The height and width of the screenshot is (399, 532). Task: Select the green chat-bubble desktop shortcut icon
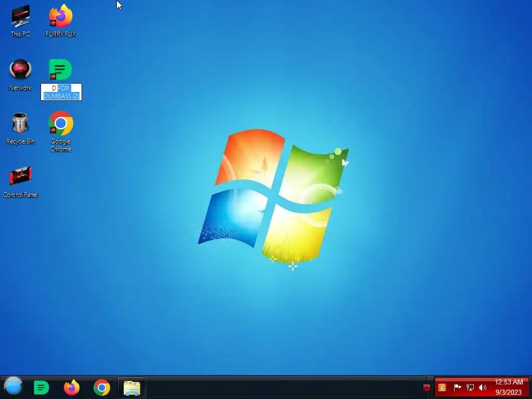(x=60, y=70)
